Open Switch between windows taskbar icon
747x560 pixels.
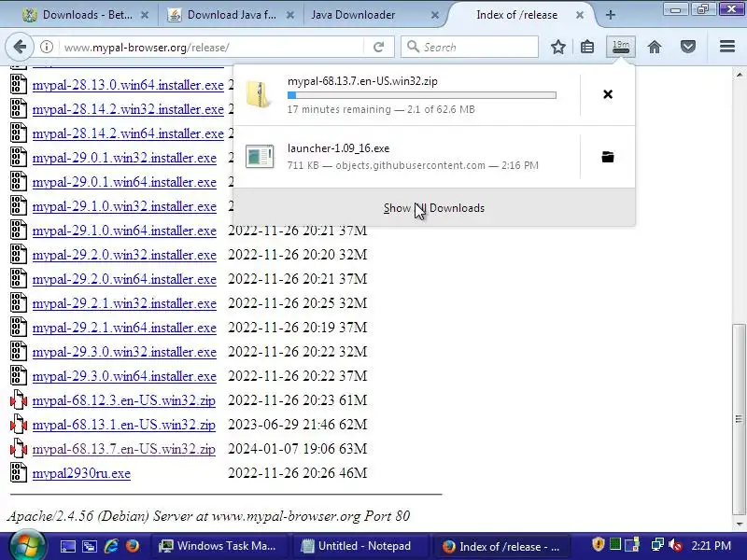90,546
